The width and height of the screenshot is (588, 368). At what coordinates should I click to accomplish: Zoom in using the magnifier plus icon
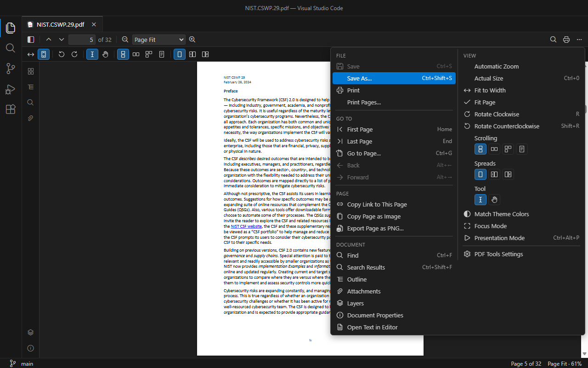tap(192, 40)
